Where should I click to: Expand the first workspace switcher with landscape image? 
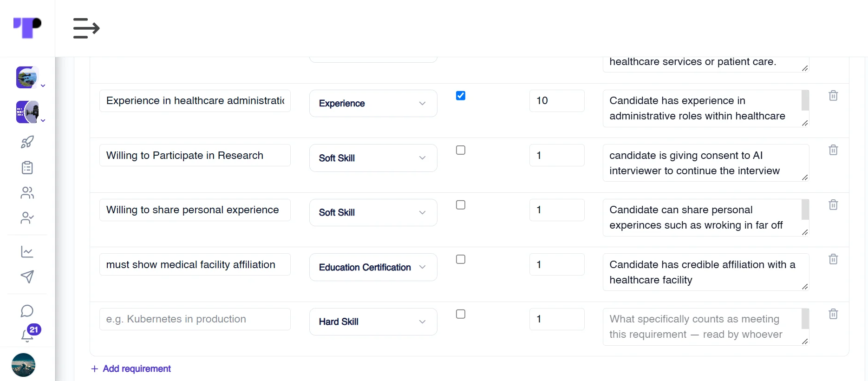(31, 78)
